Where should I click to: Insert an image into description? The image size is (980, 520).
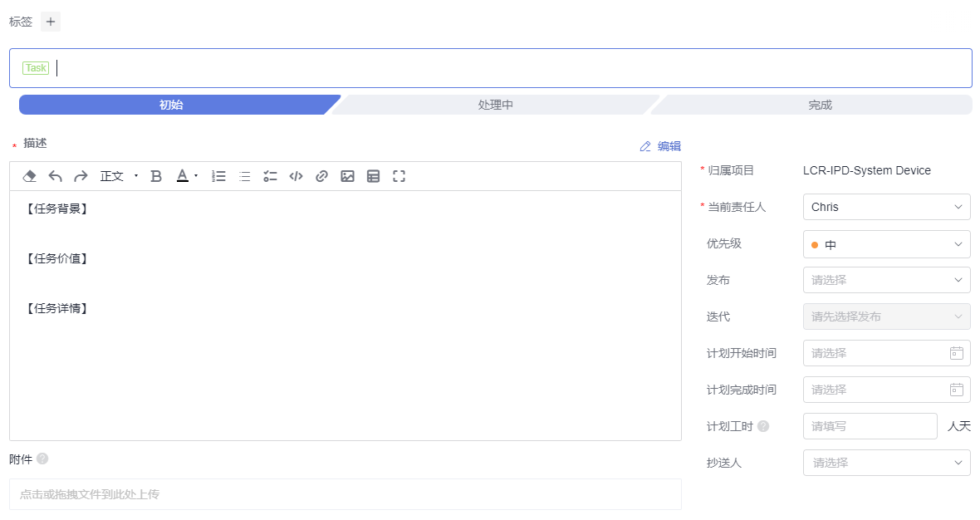pyautogui.click(x=347, y=176)
